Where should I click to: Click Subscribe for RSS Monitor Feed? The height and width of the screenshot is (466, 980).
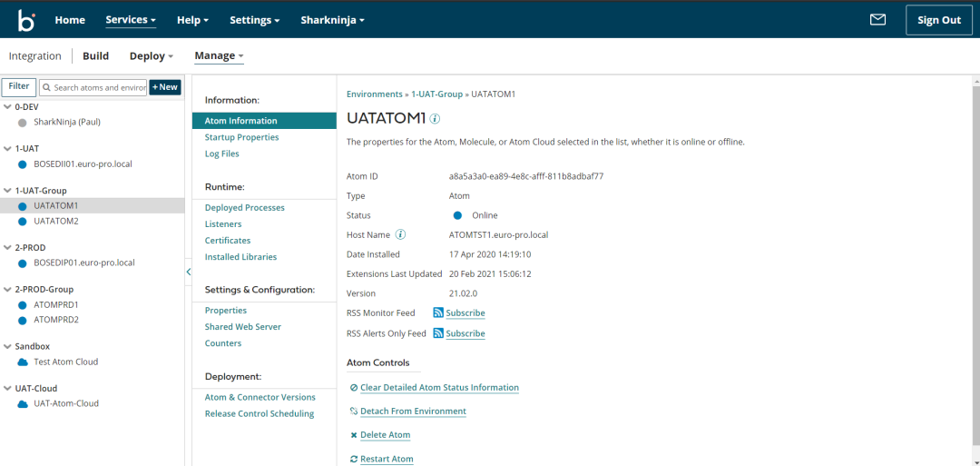pos(465,312)
